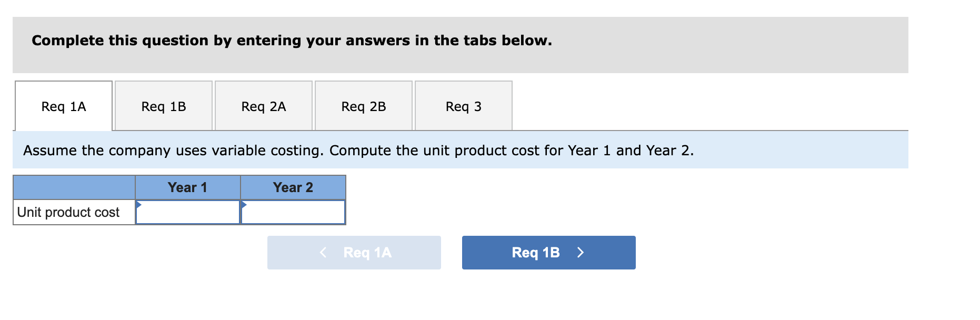Click the empty blue header cell above Unit product cost

pos(73,187)
